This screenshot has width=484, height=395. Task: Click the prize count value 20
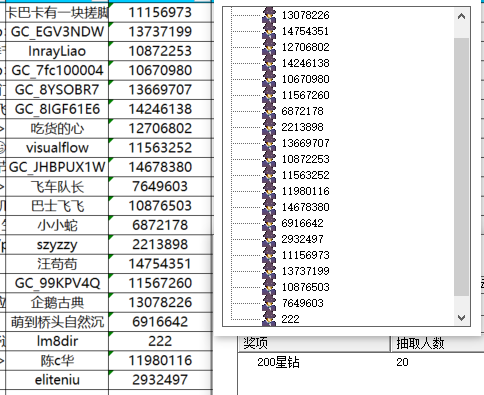click(x=402, y=362)
